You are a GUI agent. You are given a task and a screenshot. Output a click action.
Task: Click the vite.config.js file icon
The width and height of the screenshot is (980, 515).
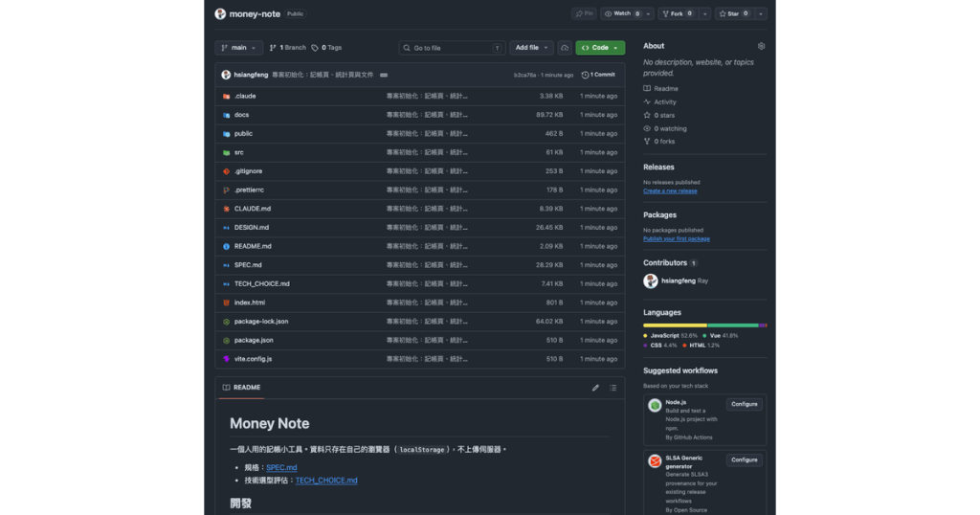pyautogui.click(x=226, y=359)
